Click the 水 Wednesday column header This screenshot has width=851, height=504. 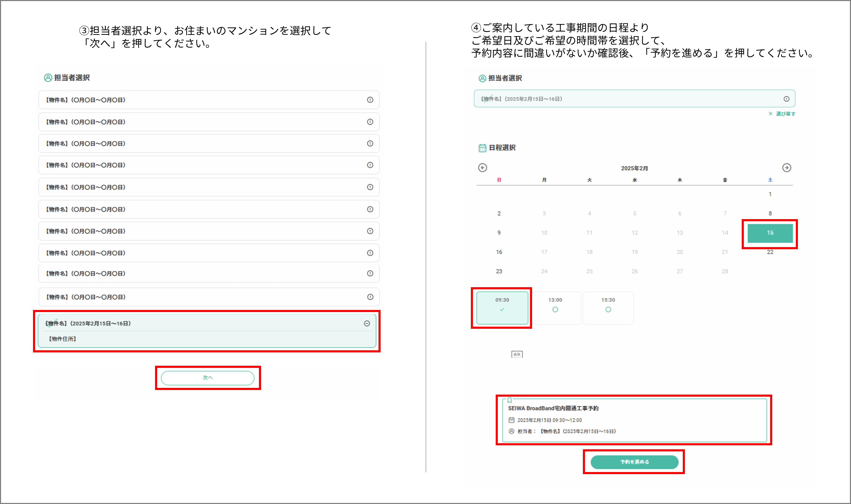tap(634, 180)
